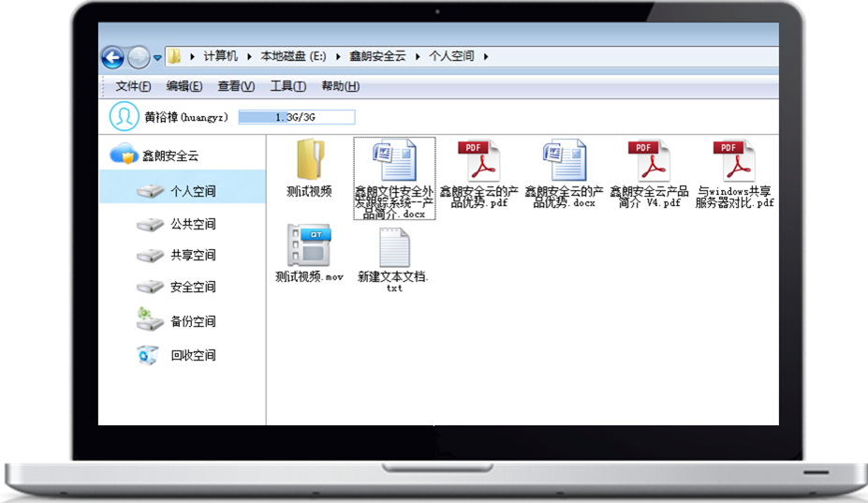
Task: Open the 文件(F) menu
Action: click(133, 86)
